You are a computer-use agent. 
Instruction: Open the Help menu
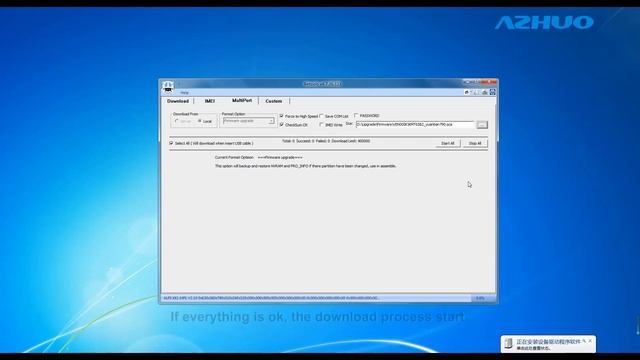[x=184, y=93]
